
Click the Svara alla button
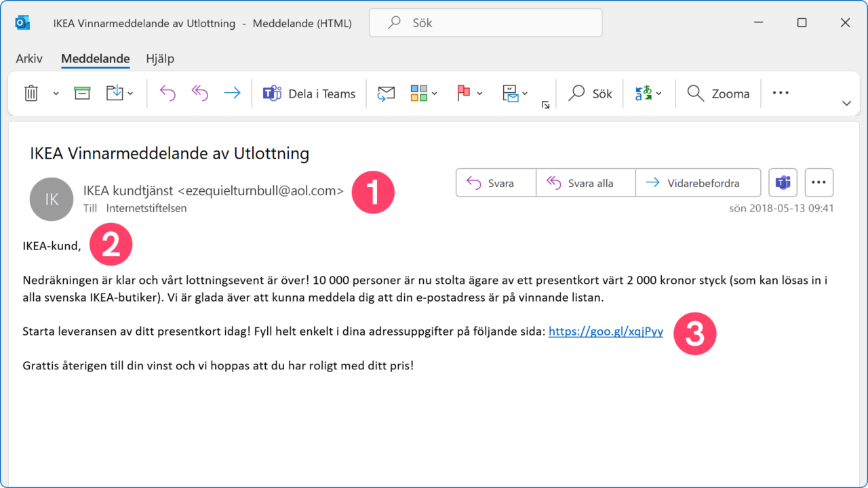586,183
